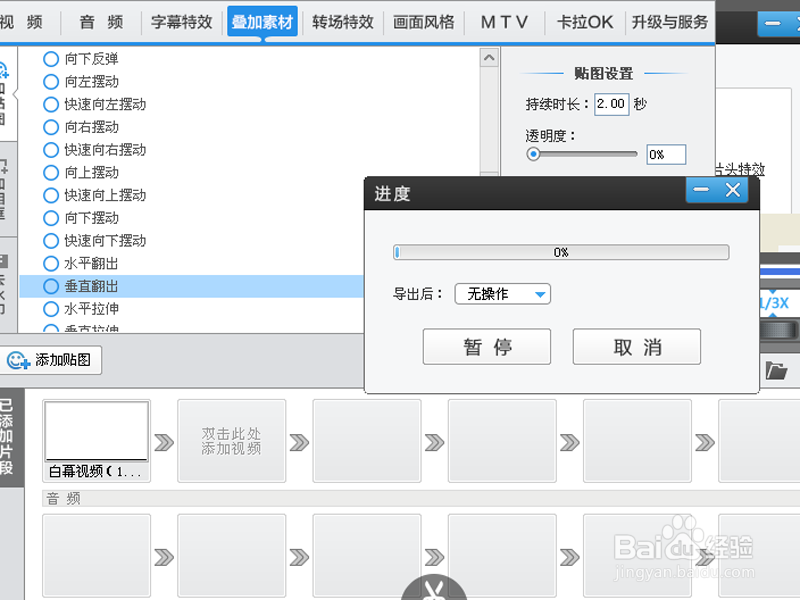This screenshot has width=800, height=600.
Task: Select 快速向右摆动 radio option
Action: click(x=51, y=150)
